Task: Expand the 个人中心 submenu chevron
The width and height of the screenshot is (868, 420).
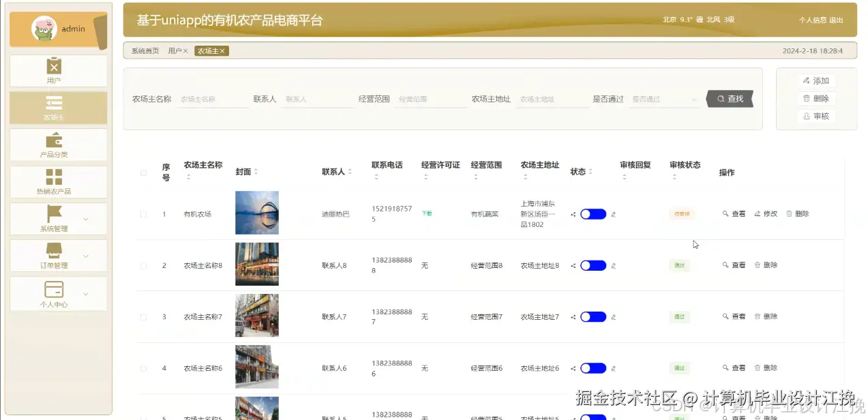Action: (x=86, y=294)
